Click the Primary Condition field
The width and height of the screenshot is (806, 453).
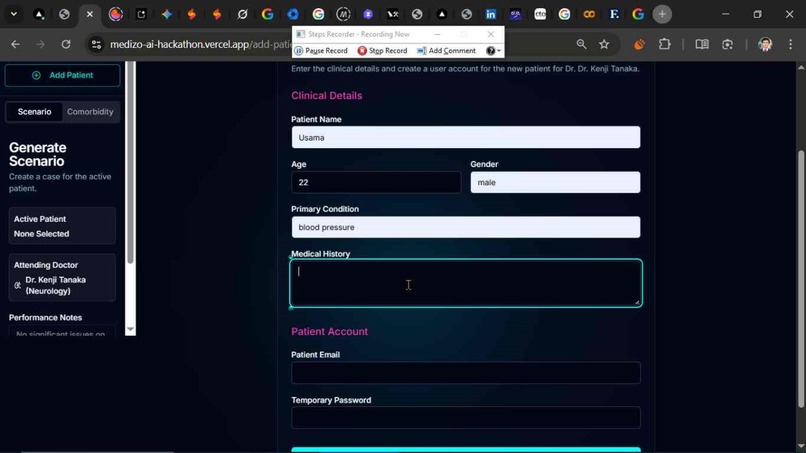(466, 227)
